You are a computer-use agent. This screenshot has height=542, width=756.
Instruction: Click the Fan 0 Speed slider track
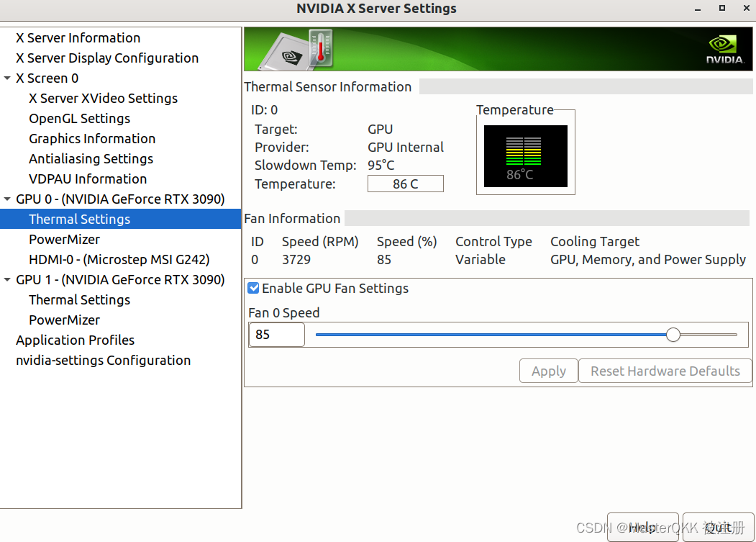526,335
